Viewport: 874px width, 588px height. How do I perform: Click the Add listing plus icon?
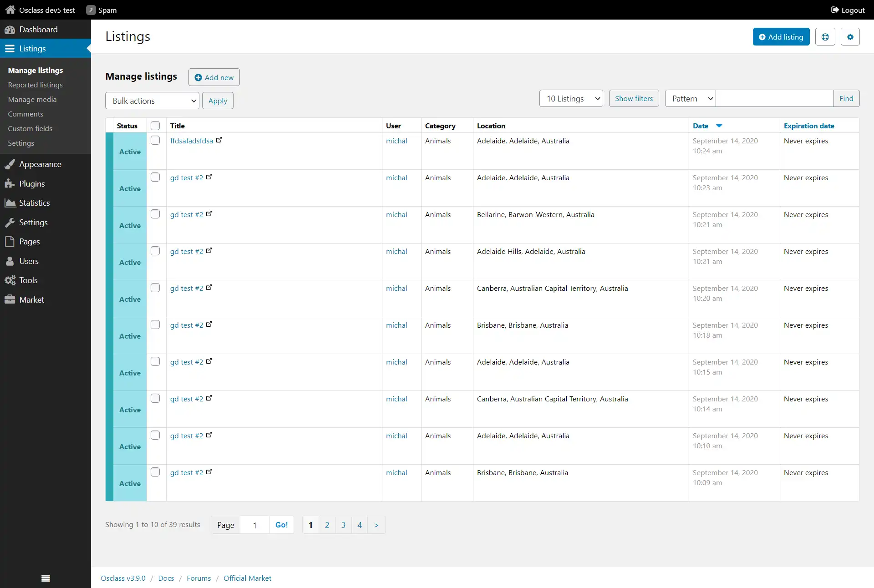pos(762,37)
